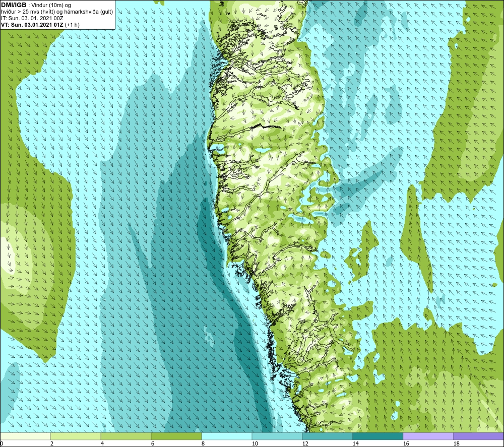Click the 12–14 m/s medium teal legend swatch
Viewport: 504px width, 447px height.
tap(327, 436)
